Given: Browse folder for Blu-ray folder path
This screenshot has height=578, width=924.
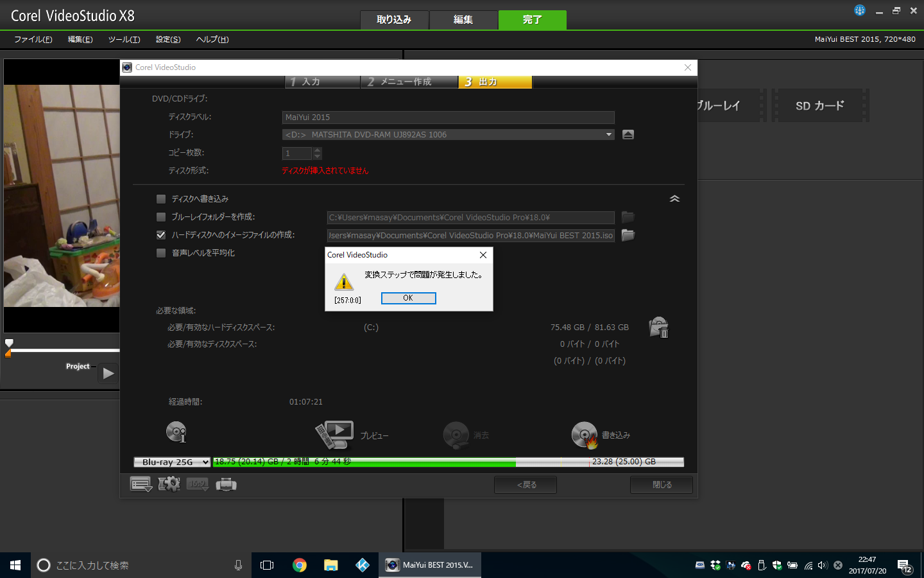Looking at the screenshot, I should click(x=628, y=217).
